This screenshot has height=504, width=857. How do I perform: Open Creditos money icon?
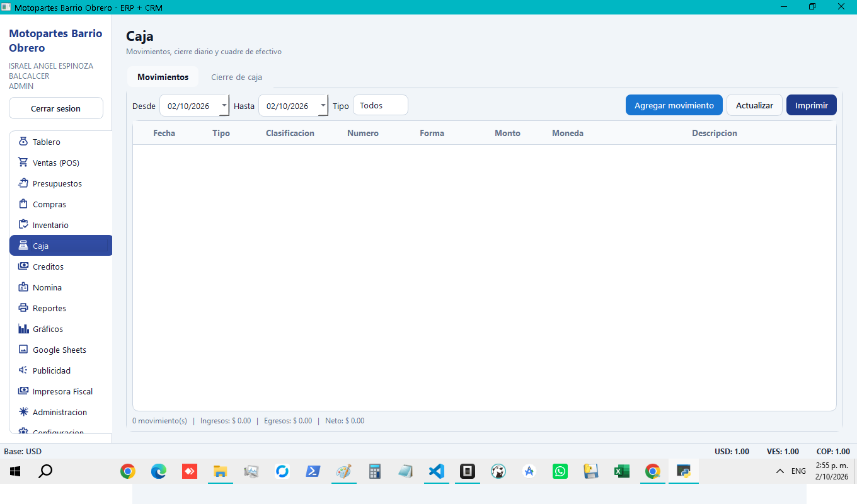pos(23,266)
